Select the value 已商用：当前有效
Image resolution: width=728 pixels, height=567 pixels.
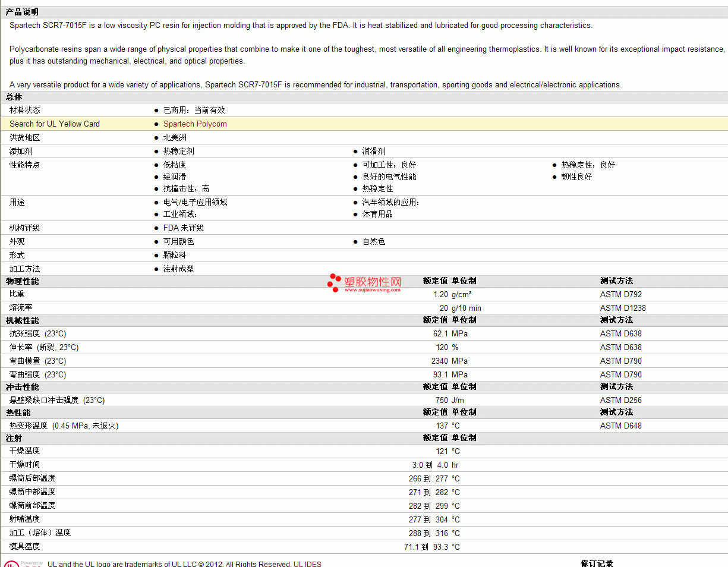pyautogui.click(x=194, y=110)
